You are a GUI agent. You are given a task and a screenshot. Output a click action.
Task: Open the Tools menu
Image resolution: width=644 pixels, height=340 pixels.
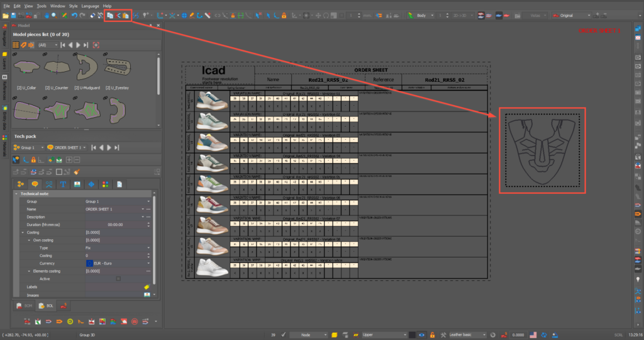[x=42, y=5]
